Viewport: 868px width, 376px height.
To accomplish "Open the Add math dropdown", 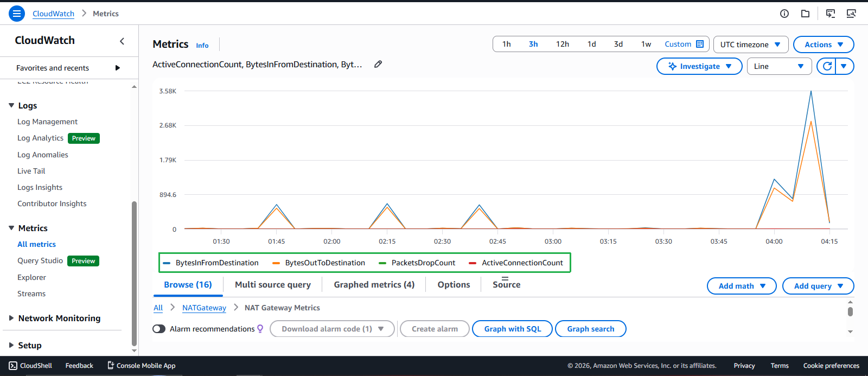I will [x=742, y=286].
